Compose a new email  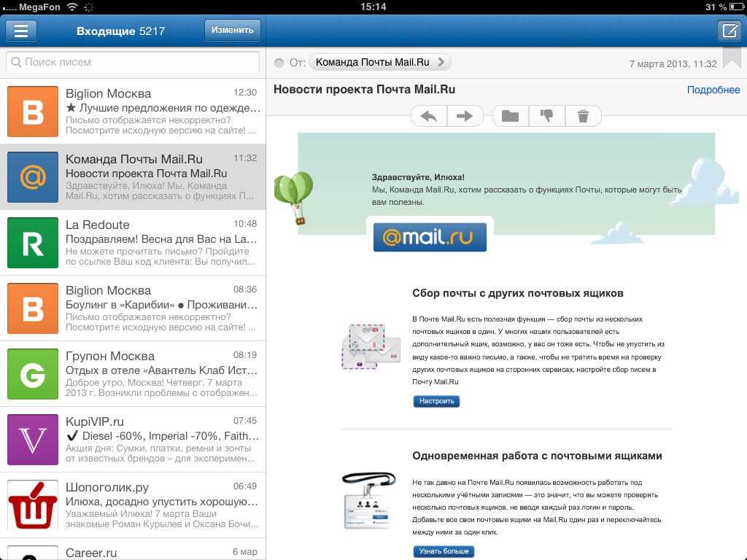pyautogui.click(x=729, y=31)
